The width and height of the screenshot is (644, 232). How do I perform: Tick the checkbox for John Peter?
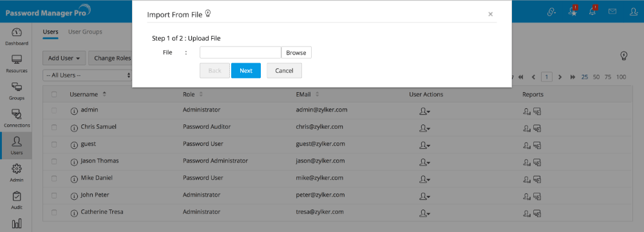[54, 195]
